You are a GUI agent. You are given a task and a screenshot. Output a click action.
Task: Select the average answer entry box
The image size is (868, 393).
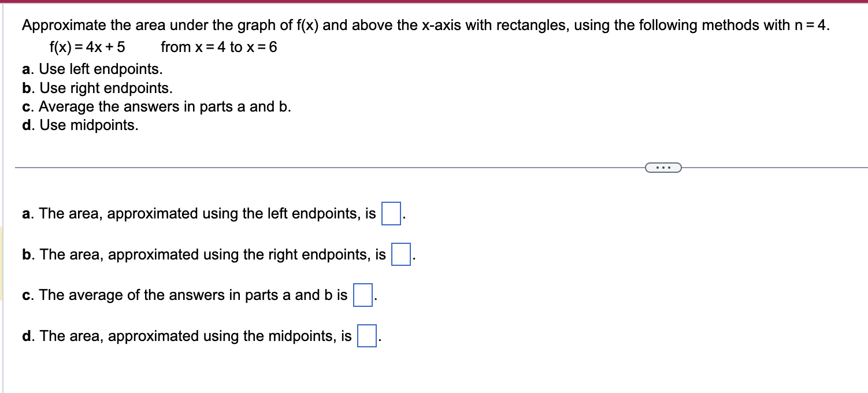pos(363,294)
